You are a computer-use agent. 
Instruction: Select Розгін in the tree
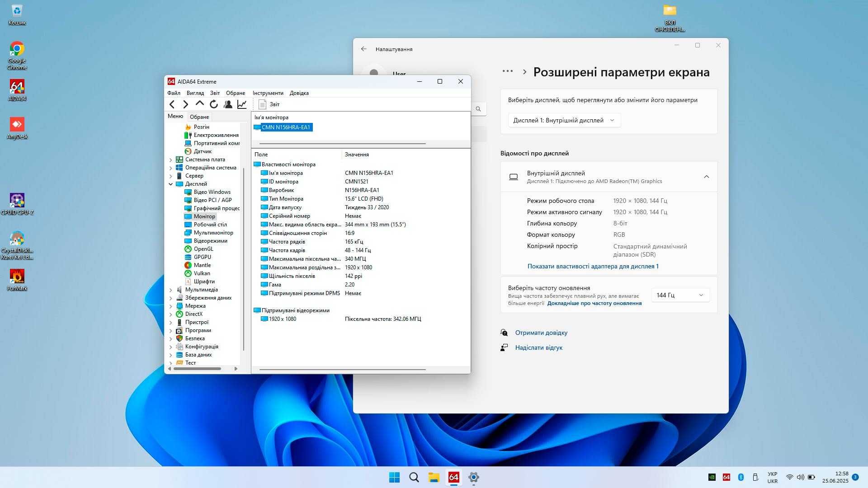[197, 127]
